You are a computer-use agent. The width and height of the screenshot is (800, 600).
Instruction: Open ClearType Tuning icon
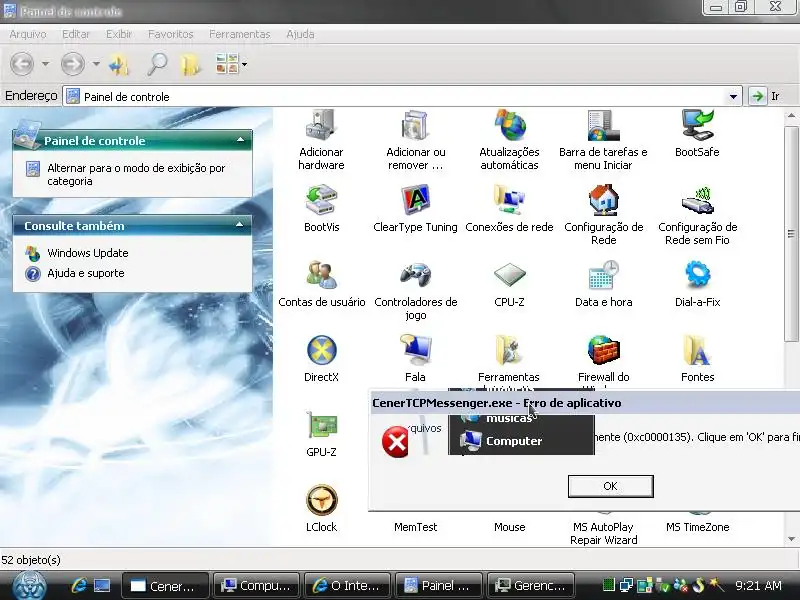point(415,200)
